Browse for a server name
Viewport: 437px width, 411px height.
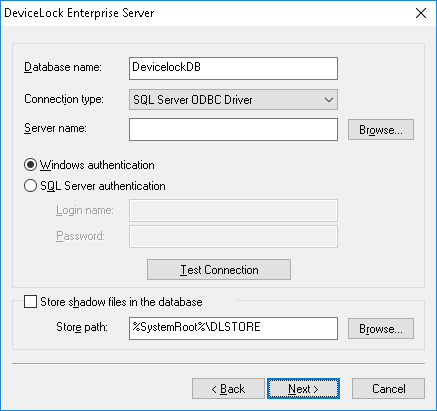pyautogui.click(x=381, y=130)
